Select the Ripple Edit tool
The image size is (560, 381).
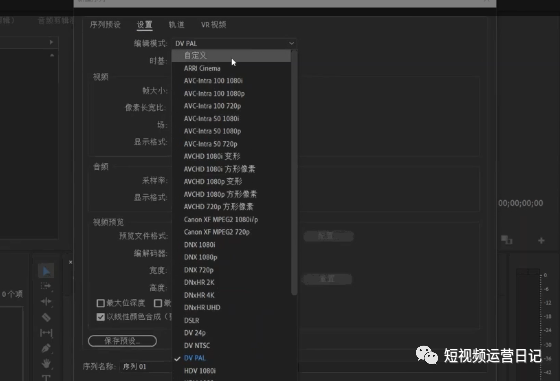point(46,302)
